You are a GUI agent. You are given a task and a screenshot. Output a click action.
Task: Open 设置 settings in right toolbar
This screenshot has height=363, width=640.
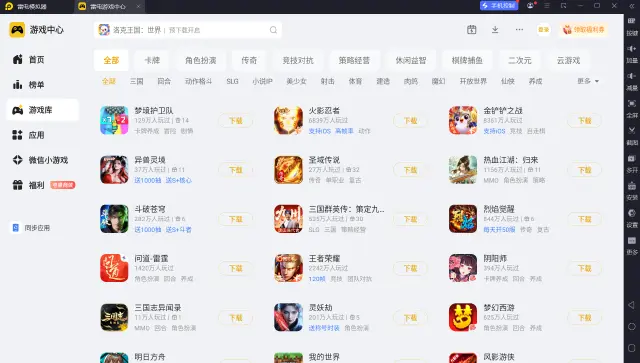(x=632, y=218)
